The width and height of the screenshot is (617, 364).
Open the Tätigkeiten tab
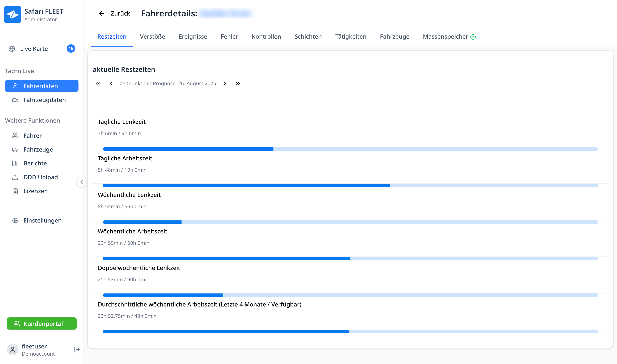coord(351,37)
